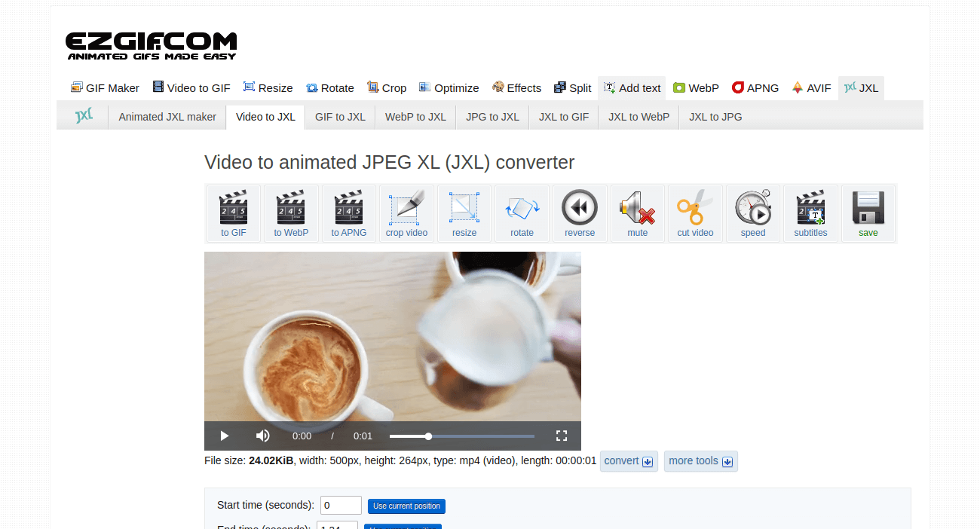Open the EZGIF.COM home page logo
The height and width of the screenshot is (529, 980).
pos(151,44)
